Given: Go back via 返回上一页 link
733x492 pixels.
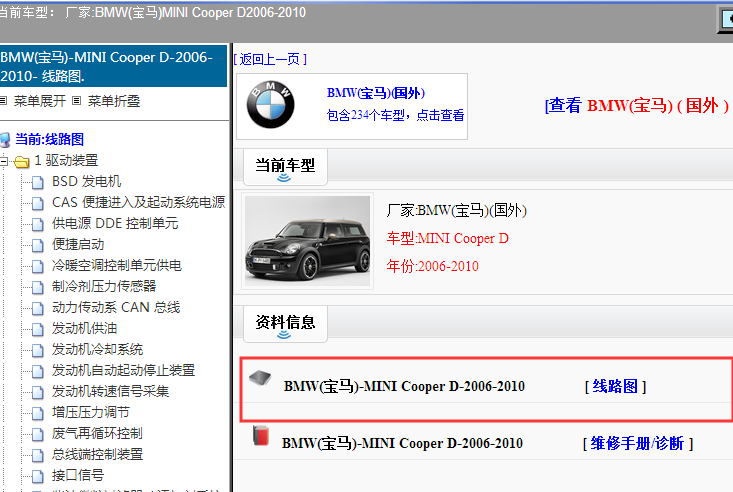Looking at the screenshot, I should pyautogui.click(x=270, y=59).
